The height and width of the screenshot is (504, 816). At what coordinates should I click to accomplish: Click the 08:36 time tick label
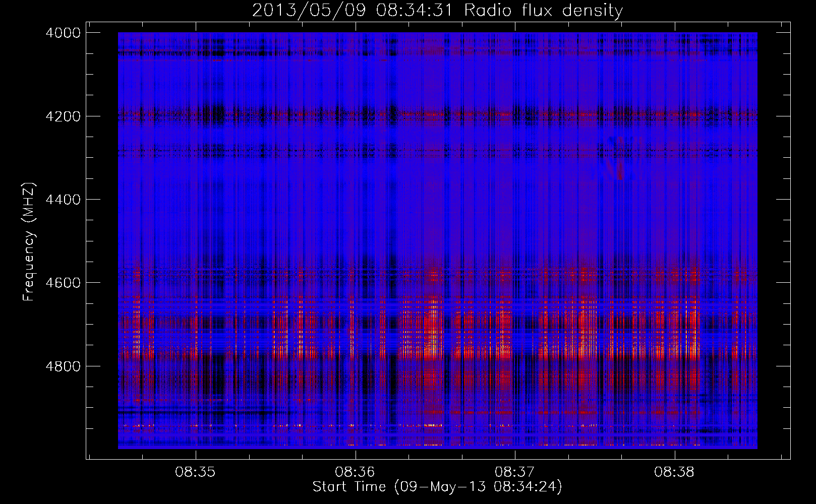click(x=355, y=472)
